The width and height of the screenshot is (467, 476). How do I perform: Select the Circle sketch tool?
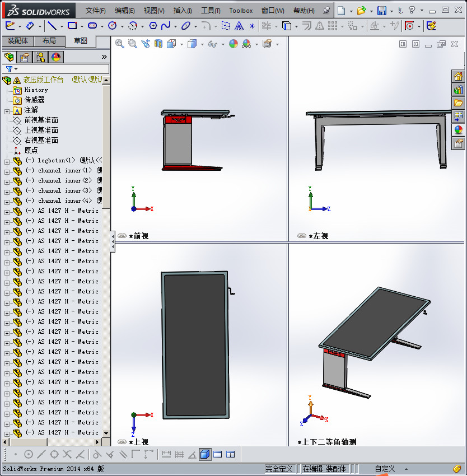click(113, 26)
